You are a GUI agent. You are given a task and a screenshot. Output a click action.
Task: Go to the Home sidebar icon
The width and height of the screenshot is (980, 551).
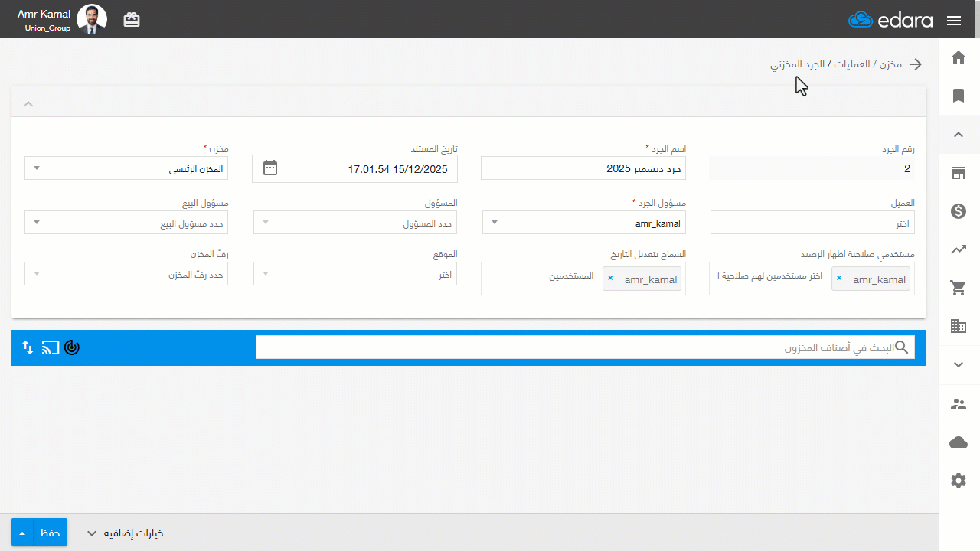point(959,57)
